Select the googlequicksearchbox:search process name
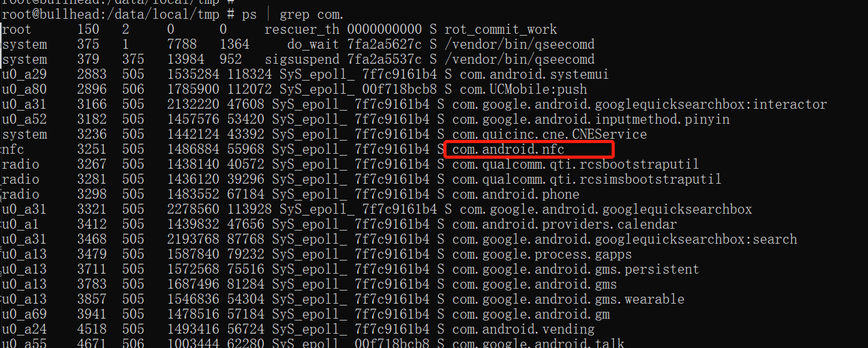This screenshot has height=348, width=868. (x=625, y=239)
